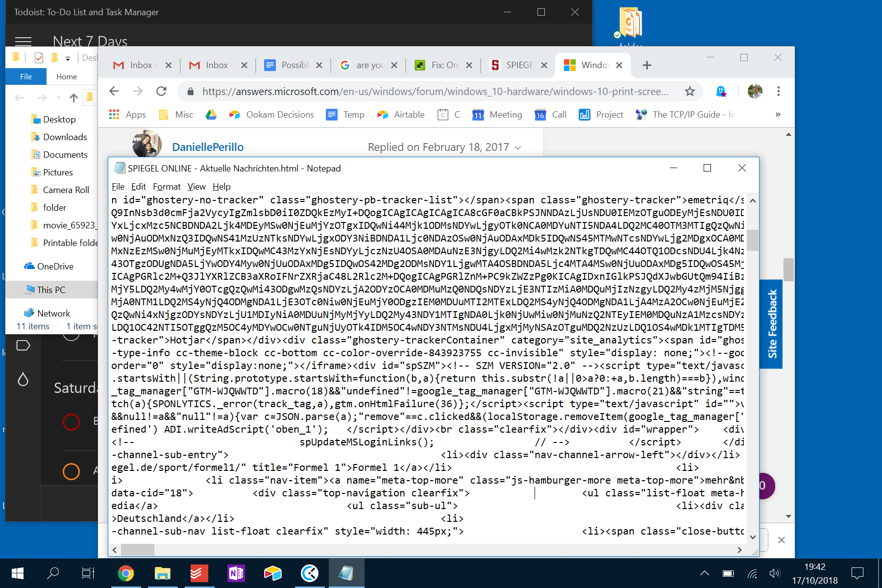Open Task View on the taskbar
Image resolution: width=882 pixels, height=588 pixels.
click(88, 573)
